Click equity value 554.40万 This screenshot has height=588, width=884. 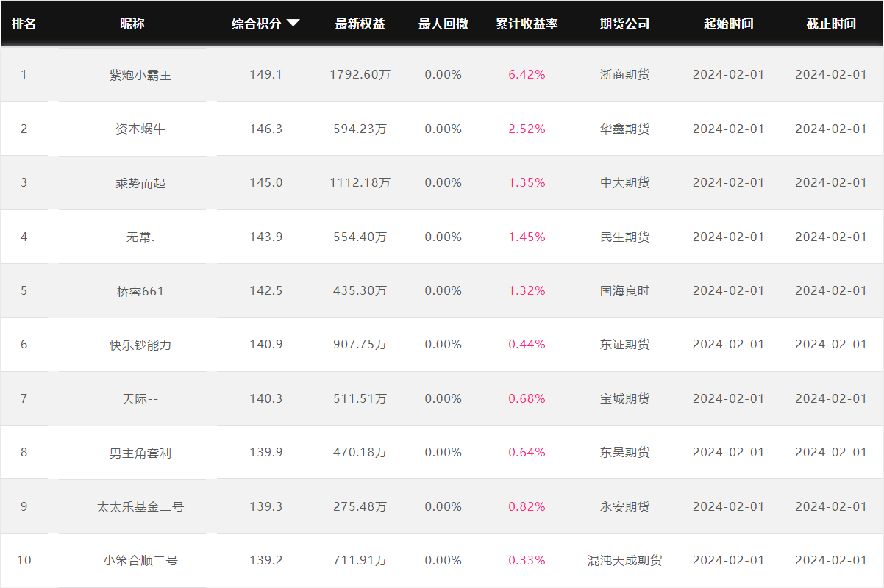pyautogui.click(x=360, y=237)
